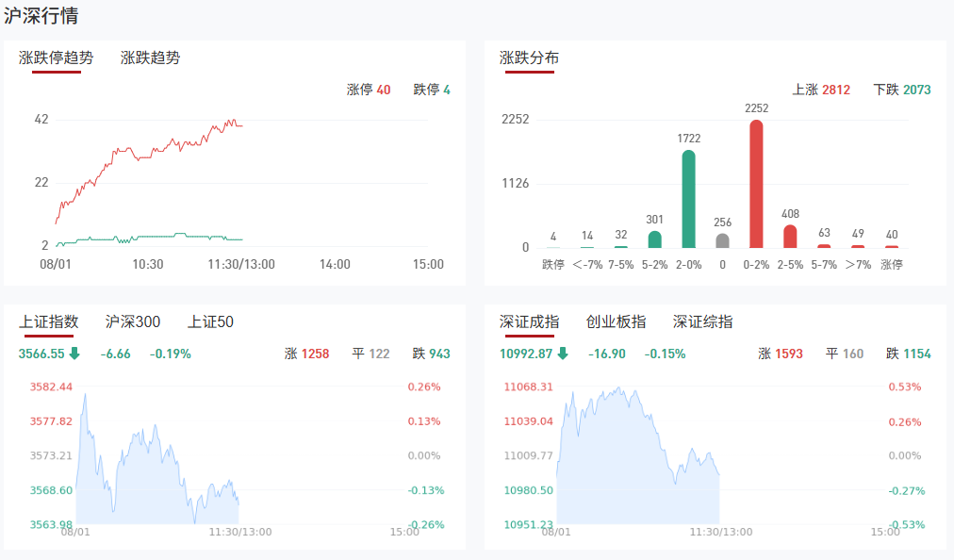The image size is (954, 560).
Task: Click the green 2-0% bar showing 1722
Action: click(x=688, y=199)
